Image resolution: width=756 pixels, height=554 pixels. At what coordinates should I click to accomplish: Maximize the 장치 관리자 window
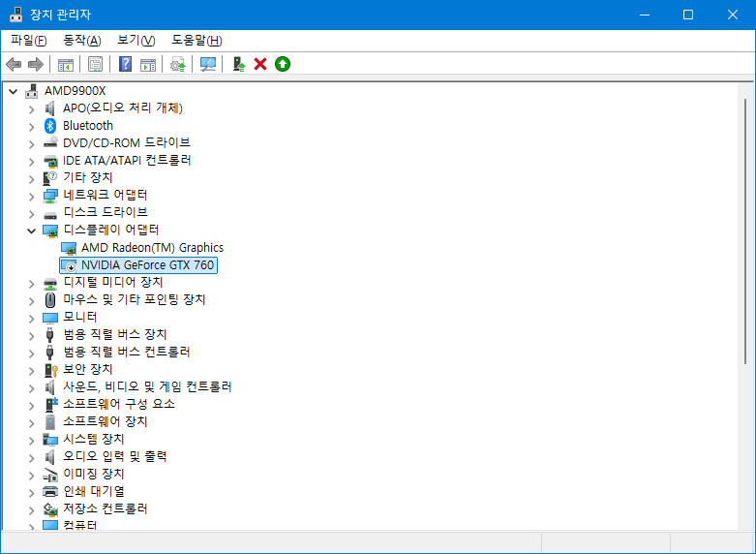coord(688,15)
